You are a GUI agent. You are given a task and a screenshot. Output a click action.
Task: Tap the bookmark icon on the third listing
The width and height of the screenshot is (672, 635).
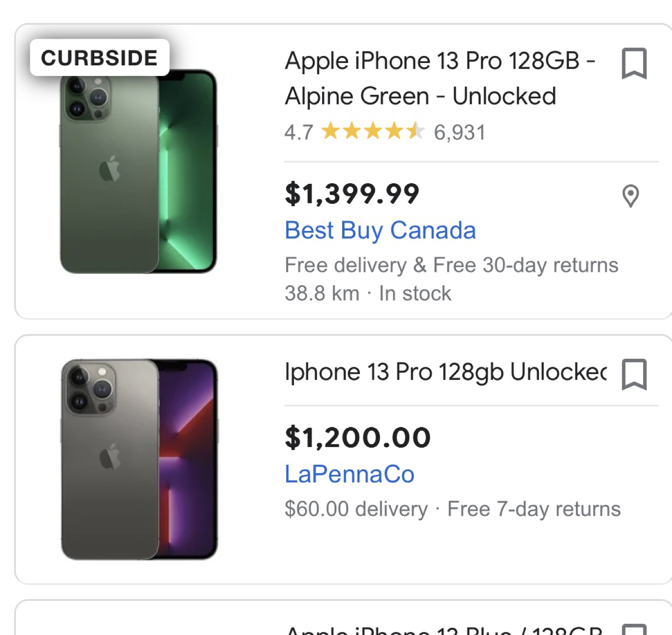(x=634, y=629)
